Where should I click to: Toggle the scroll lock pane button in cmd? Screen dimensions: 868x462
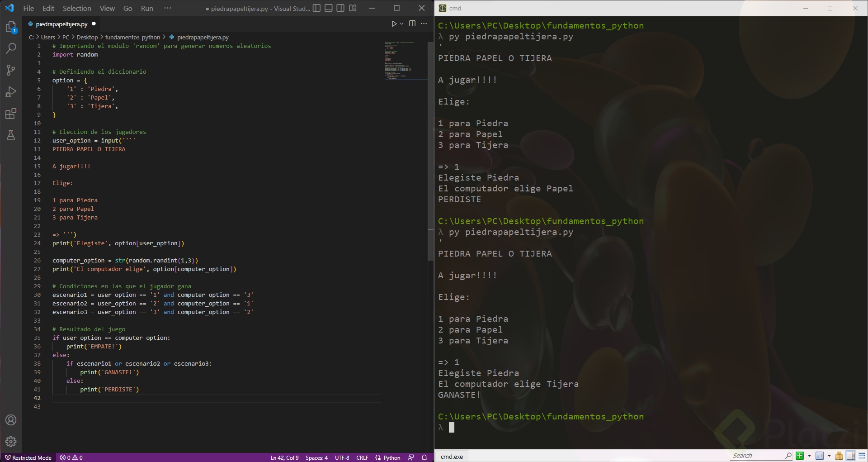click(x=851, y=456)
